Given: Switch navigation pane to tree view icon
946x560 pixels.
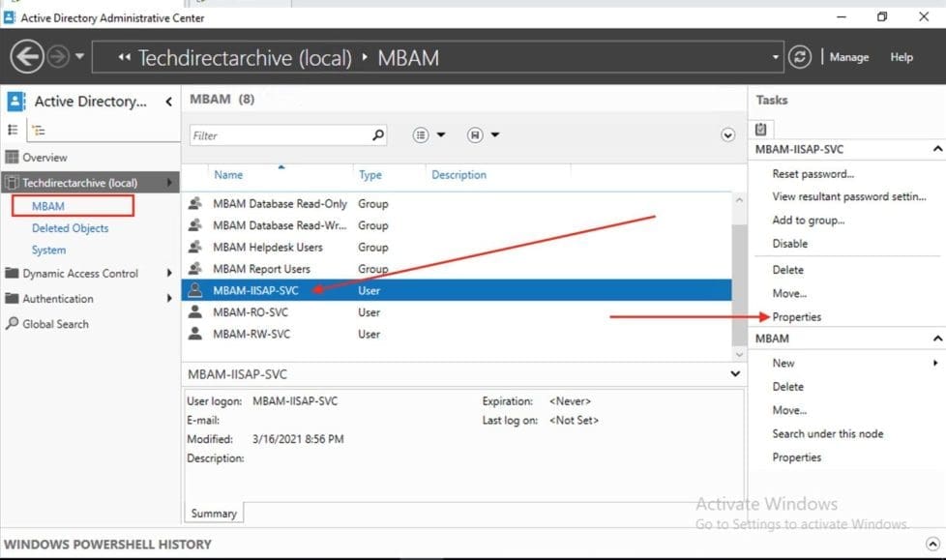Looking at the screenshot, I should click(38, 131).
